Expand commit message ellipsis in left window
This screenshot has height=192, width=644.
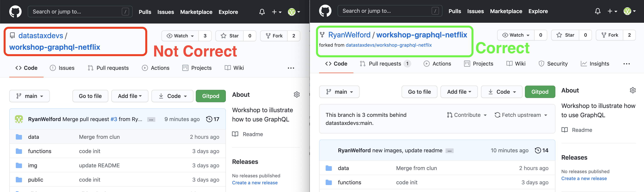click(x=151, y=120)
